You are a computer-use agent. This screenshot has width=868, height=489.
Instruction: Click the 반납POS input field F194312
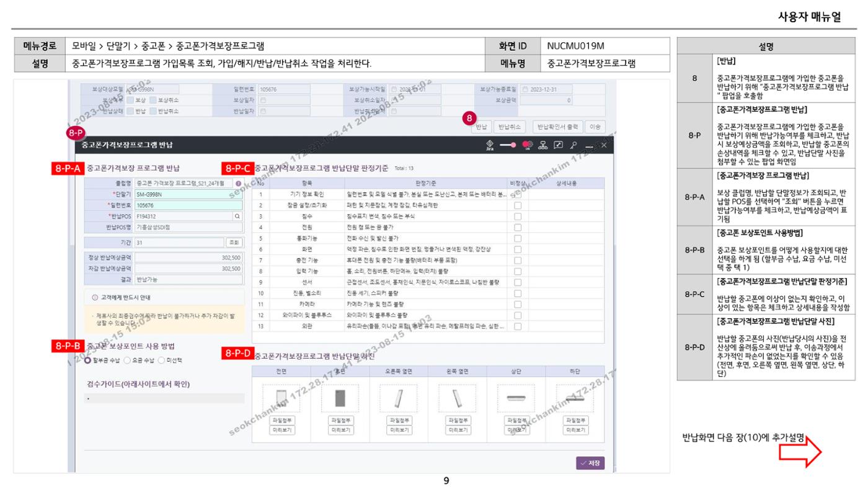[x=183, y=217]
